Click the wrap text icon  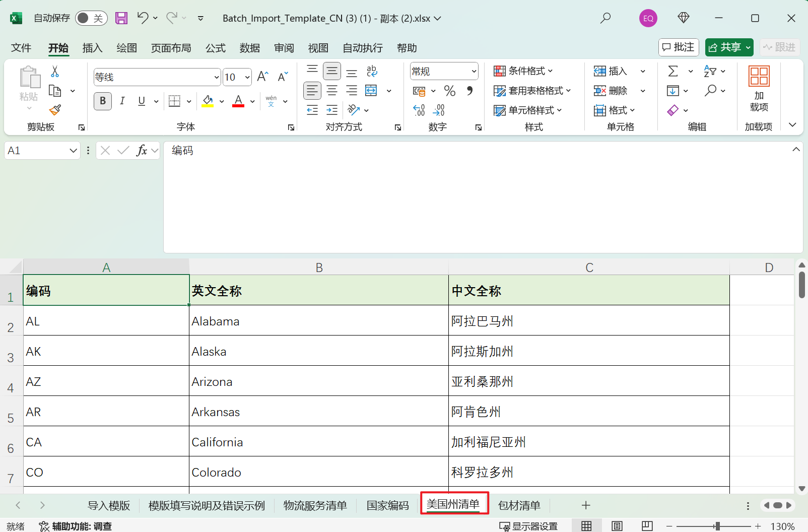pos(372,71)
